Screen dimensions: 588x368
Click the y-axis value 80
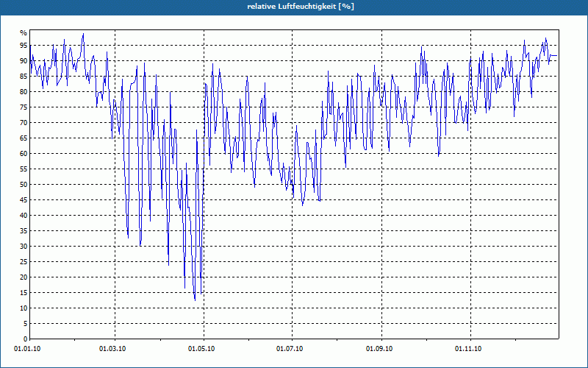coord(24,91)
